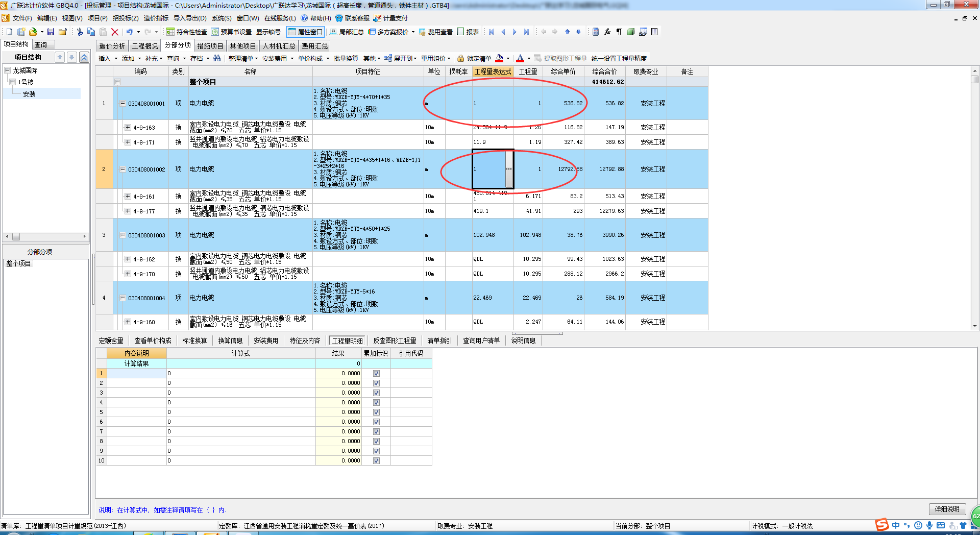Viewport: 980px width, 535px height.
Task: Click the blue move-down arrow in toolbar
Action: pos(578,32)
